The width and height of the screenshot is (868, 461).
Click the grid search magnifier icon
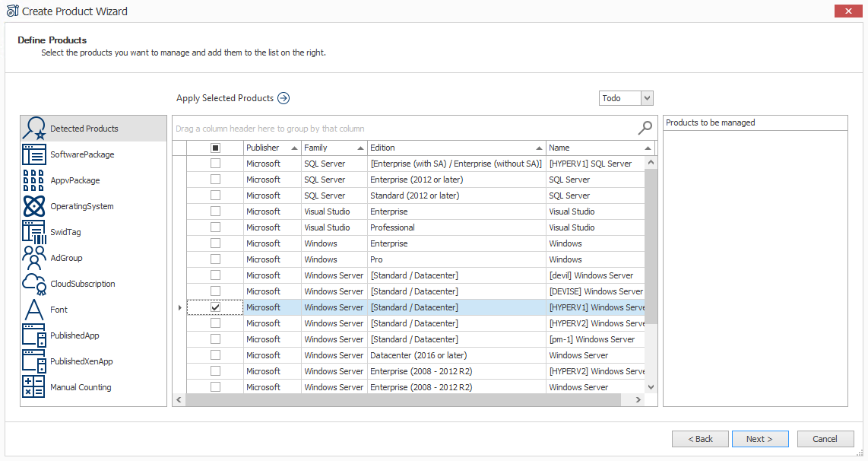pos(645,128)
